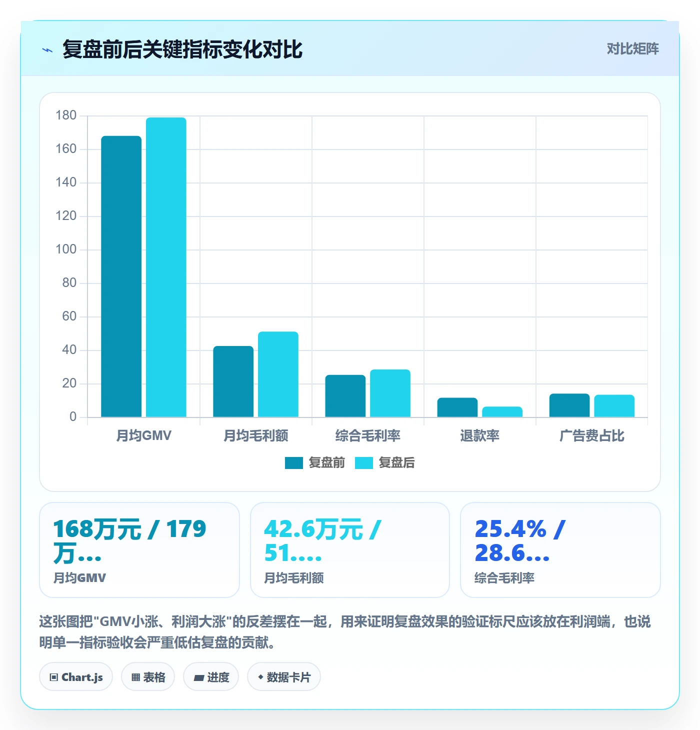Choose the 进度 tag
The height and width of the screenshot is (730, 700).
pyautogui.click(x=211, y=677)
